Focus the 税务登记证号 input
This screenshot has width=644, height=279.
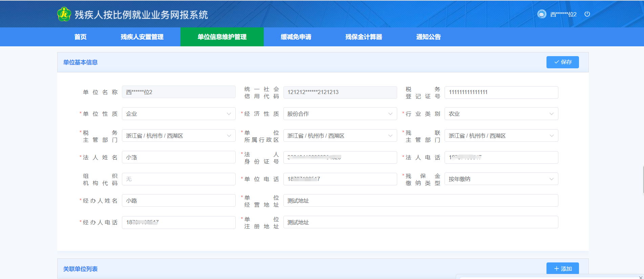(x=501, y=92)
